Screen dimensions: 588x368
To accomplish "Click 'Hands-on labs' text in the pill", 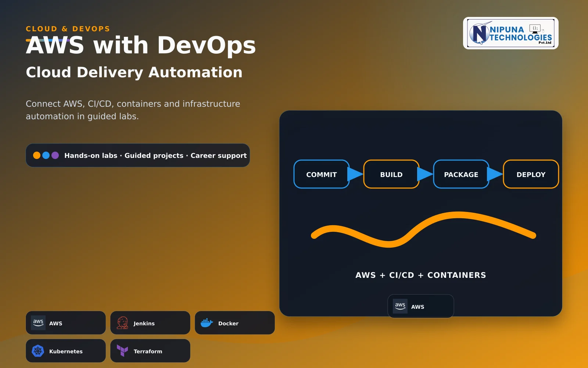I will pos(91,155).
